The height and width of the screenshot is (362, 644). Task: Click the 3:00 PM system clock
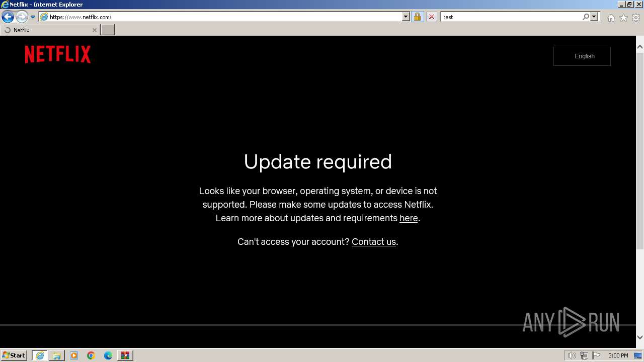[618, 355]
